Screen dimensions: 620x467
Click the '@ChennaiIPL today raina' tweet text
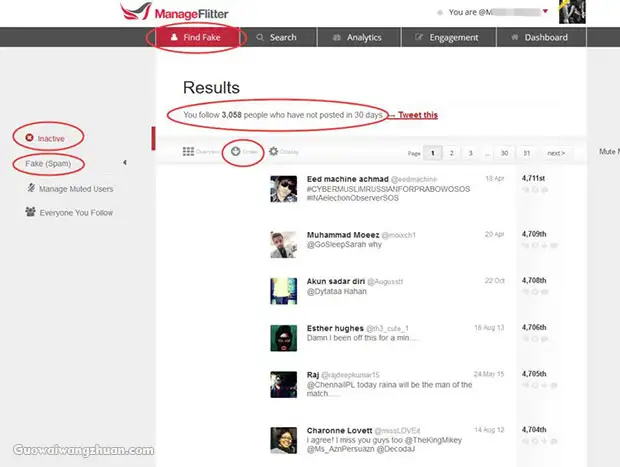pos(389,389)
